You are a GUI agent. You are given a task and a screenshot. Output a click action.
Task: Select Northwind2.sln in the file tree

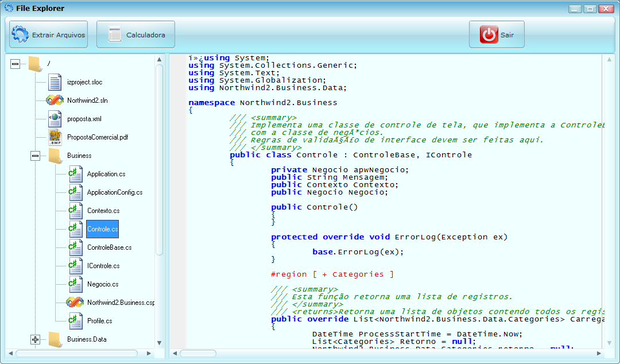point(87,100)
